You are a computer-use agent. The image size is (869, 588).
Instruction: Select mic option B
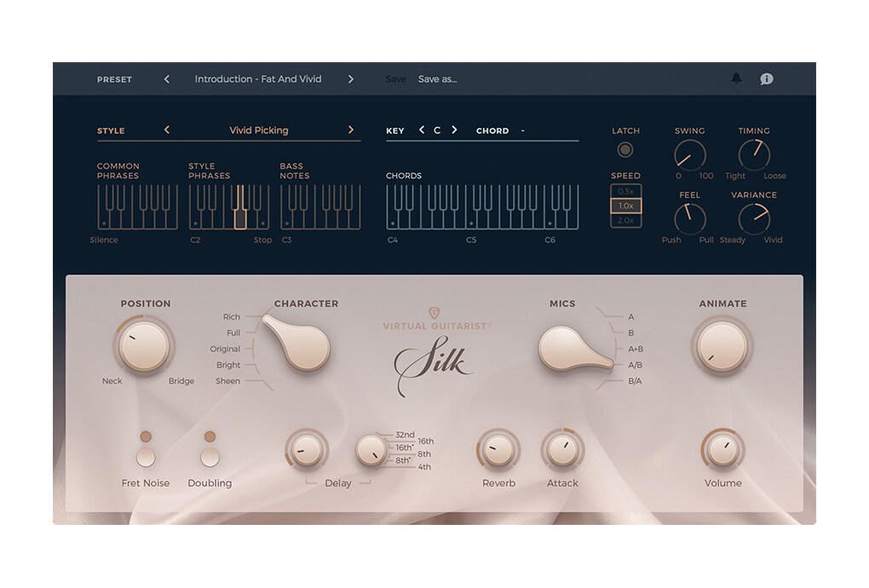[630, 333]
